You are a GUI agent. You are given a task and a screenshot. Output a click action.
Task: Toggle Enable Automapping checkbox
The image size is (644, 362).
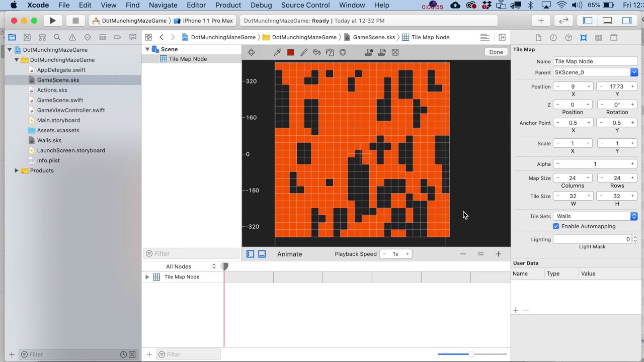(x=556, y=226)
